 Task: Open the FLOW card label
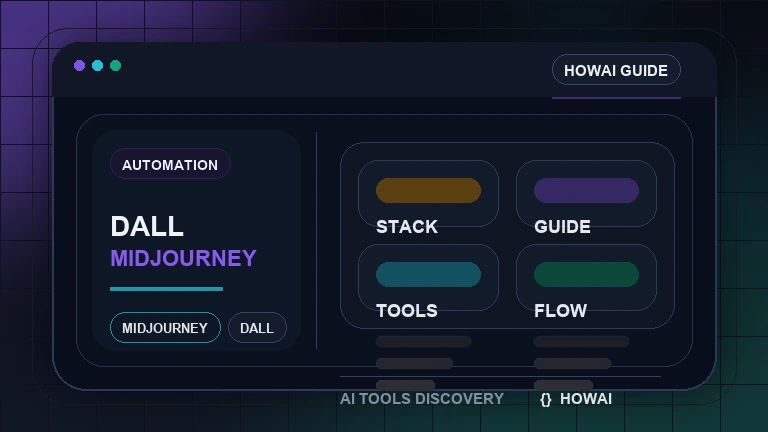[x=560, y=311]
